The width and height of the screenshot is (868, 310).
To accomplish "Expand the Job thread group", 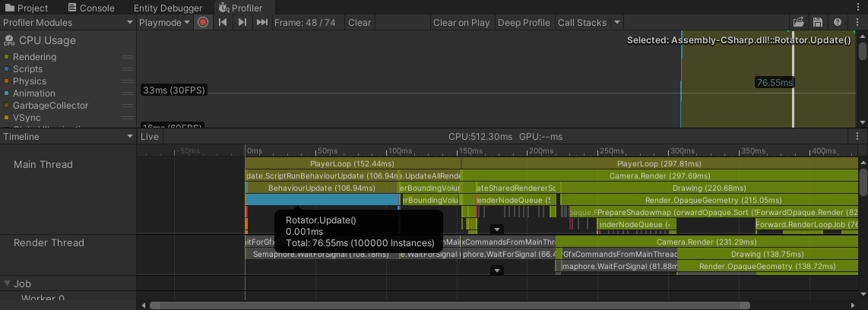I will [7, 283].
